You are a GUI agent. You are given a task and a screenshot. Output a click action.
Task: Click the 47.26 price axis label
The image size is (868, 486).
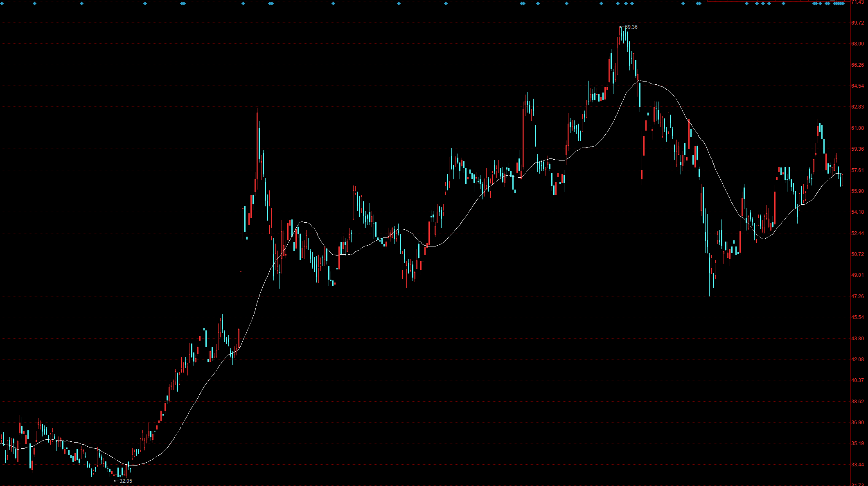(857, 296)
